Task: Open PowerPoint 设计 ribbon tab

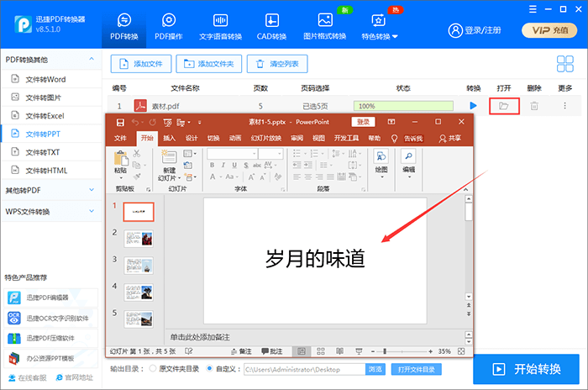Action: coord(192,138)
